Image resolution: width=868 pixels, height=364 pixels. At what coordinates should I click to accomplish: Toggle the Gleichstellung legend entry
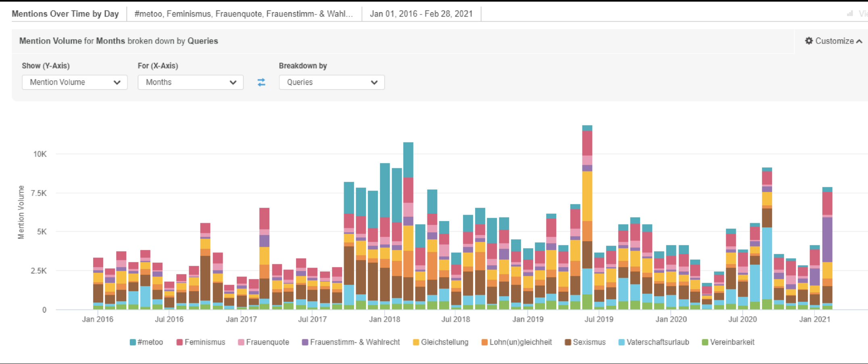[440, 342]
